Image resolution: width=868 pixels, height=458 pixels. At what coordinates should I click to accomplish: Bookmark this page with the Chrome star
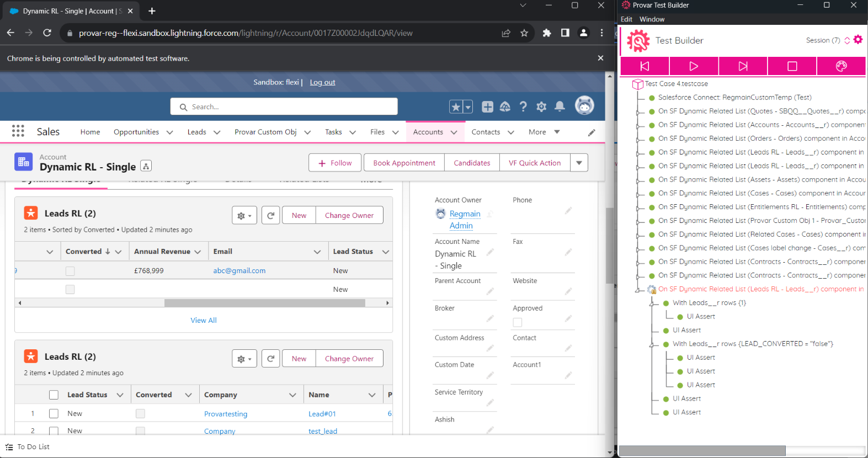click(x=524, y=33)
